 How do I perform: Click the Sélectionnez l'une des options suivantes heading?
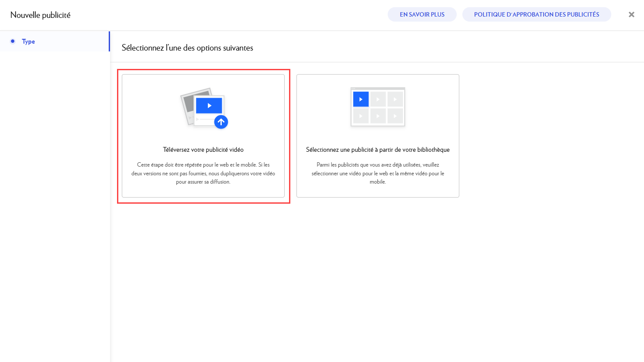pos(187,48)
